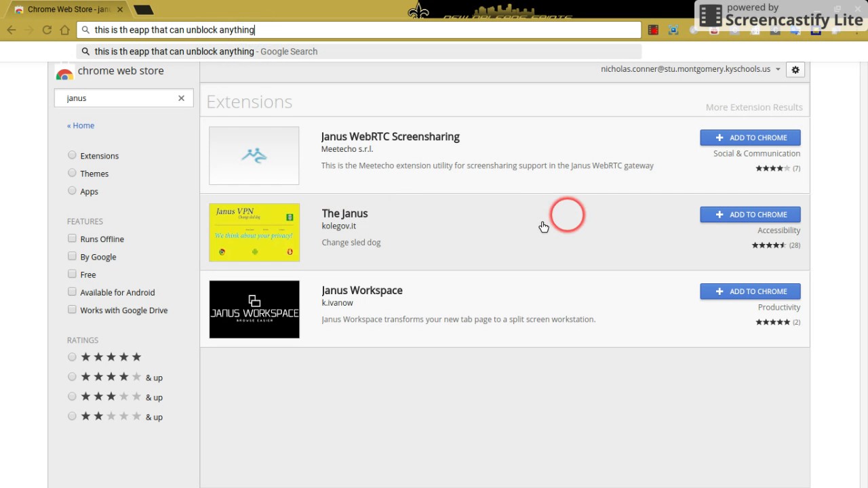Add Janus WebRTC Screensharing to Chrome
This screenshot has height=488, width=868.
pos(750,138)
